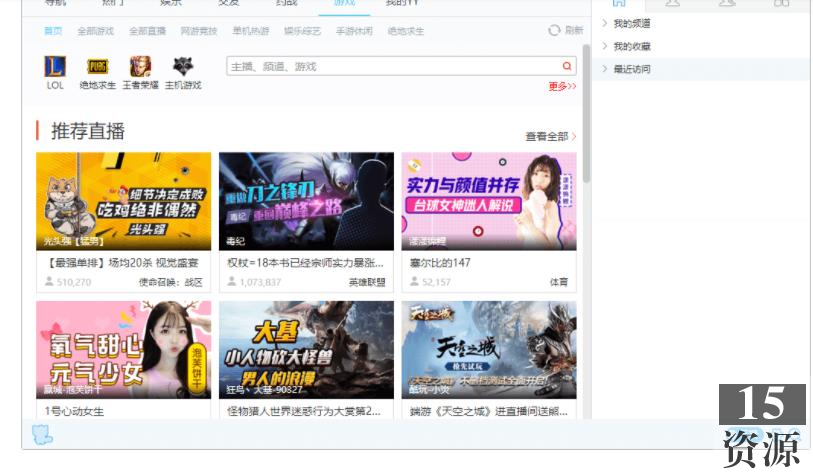Click the 刷新 refresh icon
The height and width of the screenshot is (476, 813).
554,30
